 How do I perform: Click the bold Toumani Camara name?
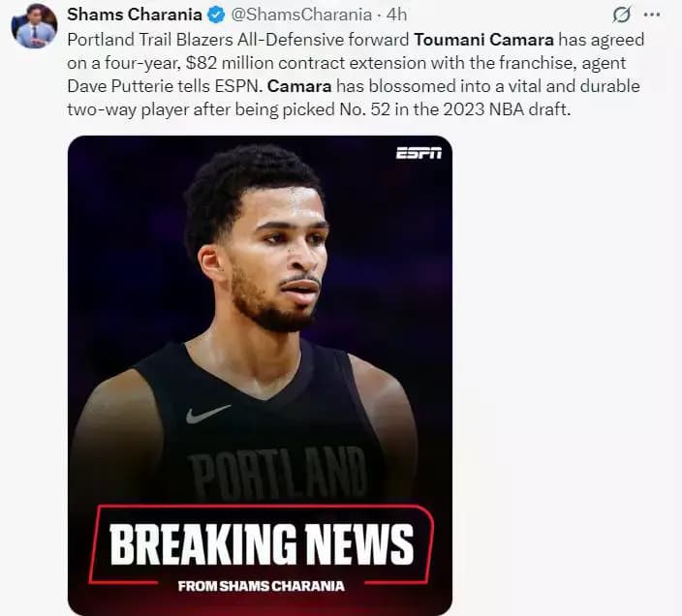483,40
